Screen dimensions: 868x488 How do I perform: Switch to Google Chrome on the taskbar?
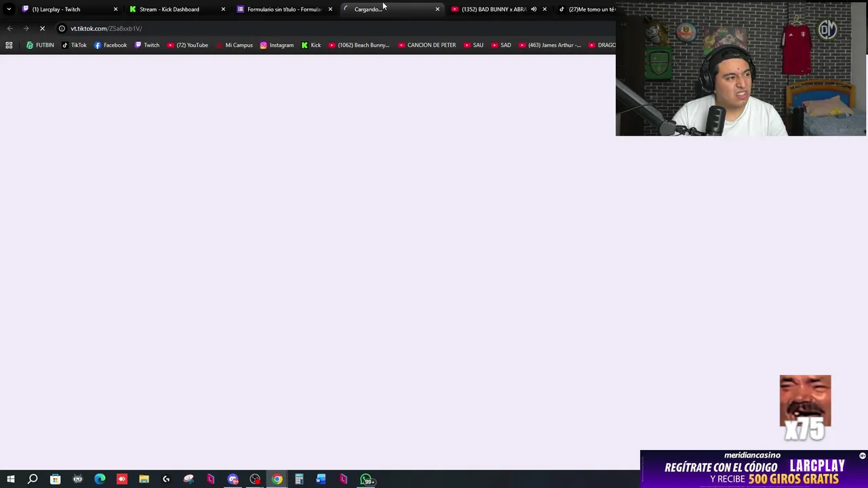[x=277, y=479]
